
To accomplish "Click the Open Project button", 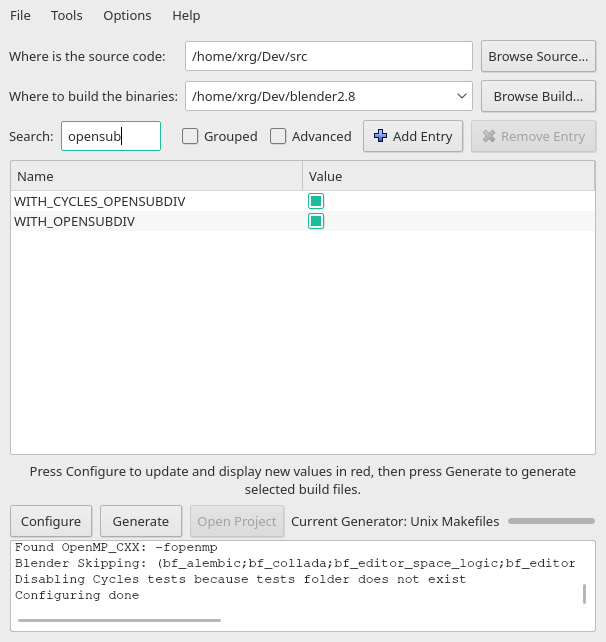I will coord(237,521).
